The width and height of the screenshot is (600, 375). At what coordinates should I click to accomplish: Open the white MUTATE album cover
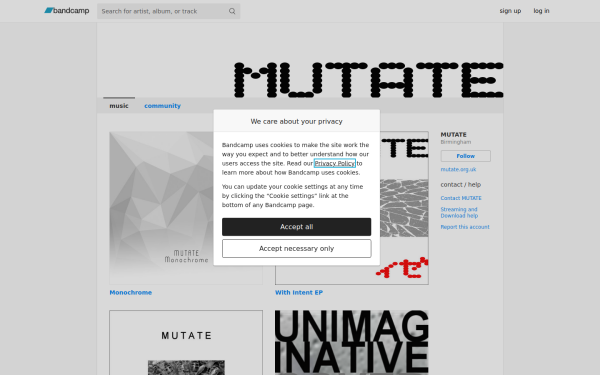(x=186, y=342)
